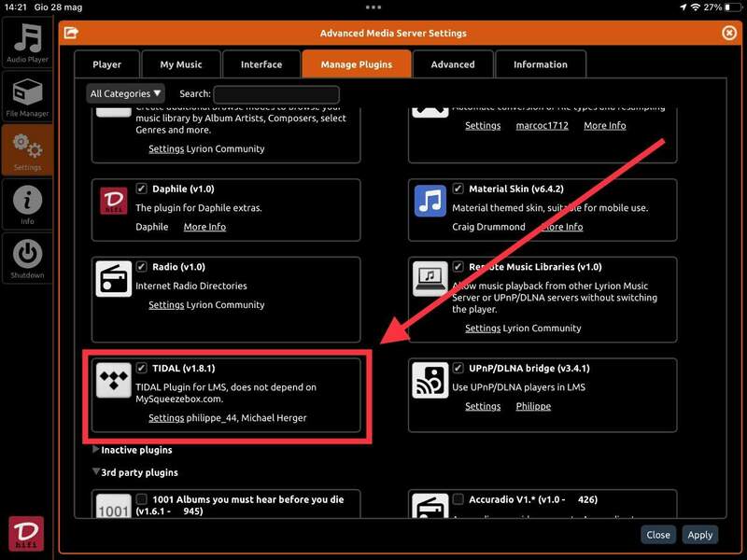Click the Daphile plugin icon

[113, 201]
